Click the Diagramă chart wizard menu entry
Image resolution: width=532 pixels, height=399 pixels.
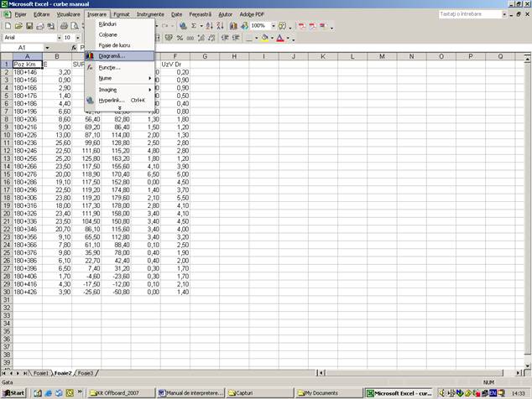[x=115, y=56]
